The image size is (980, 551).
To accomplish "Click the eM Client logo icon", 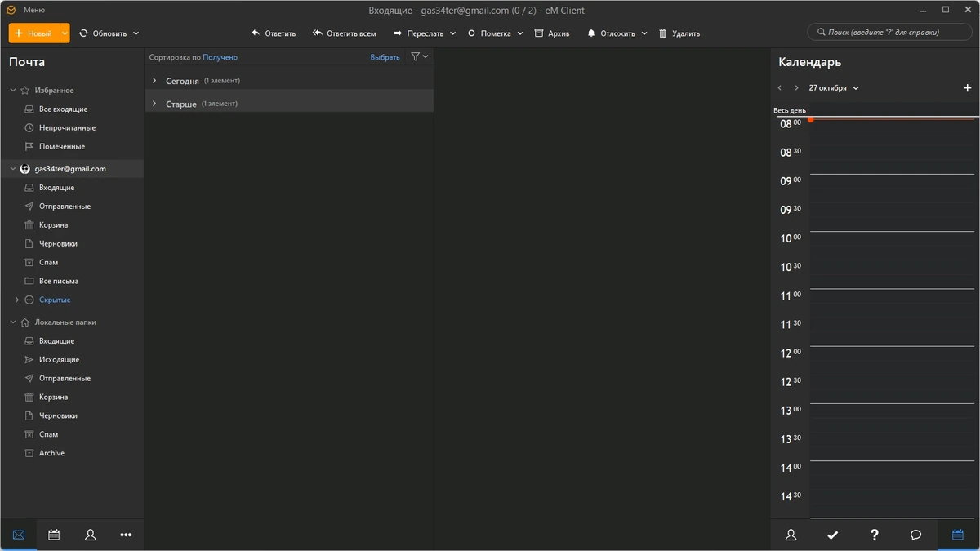I will click(11, 10).
